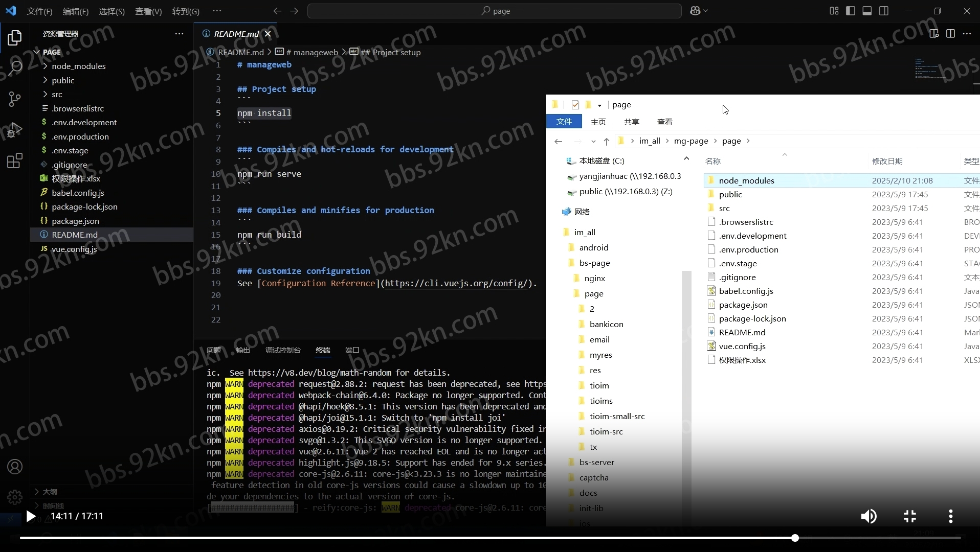
Task: Open the 转到(G) menu
Action: 186,11
